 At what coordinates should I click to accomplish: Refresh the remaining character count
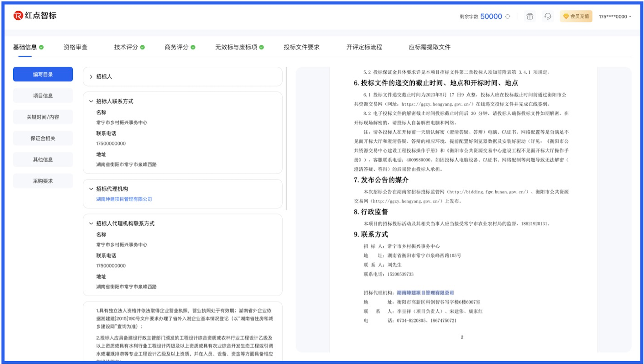click(508, 17)
